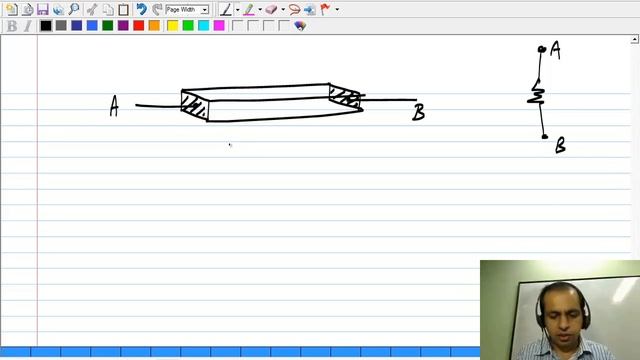Choose the purple ink color

(x=123, y=26)
